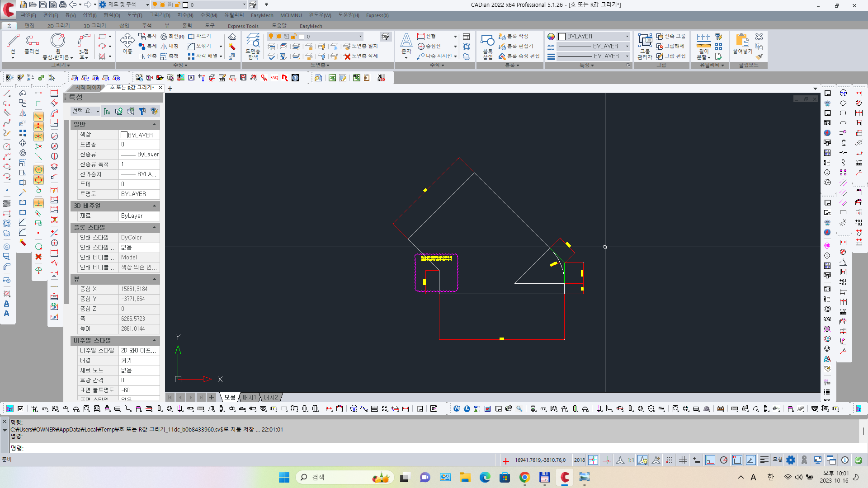Open the 파일(F) menu

point(28,15)
